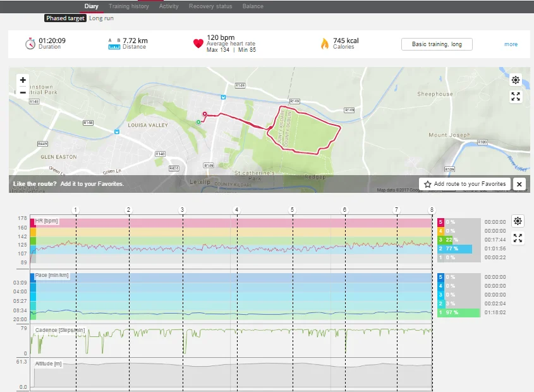
Task: Switch to the Training history tab
Action: tap(128, 6)
